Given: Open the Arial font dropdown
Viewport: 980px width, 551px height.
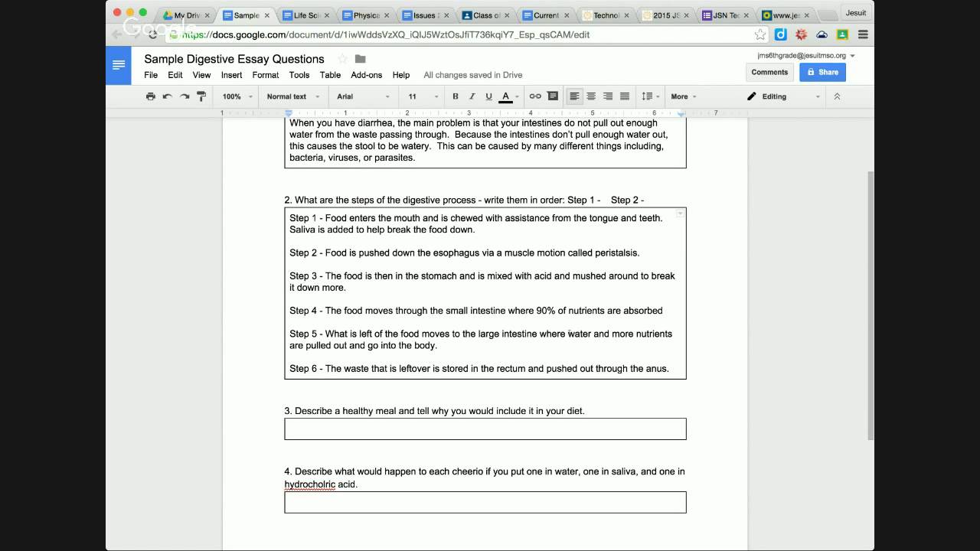Looking at the screenshot, I should tap(363, 96).
